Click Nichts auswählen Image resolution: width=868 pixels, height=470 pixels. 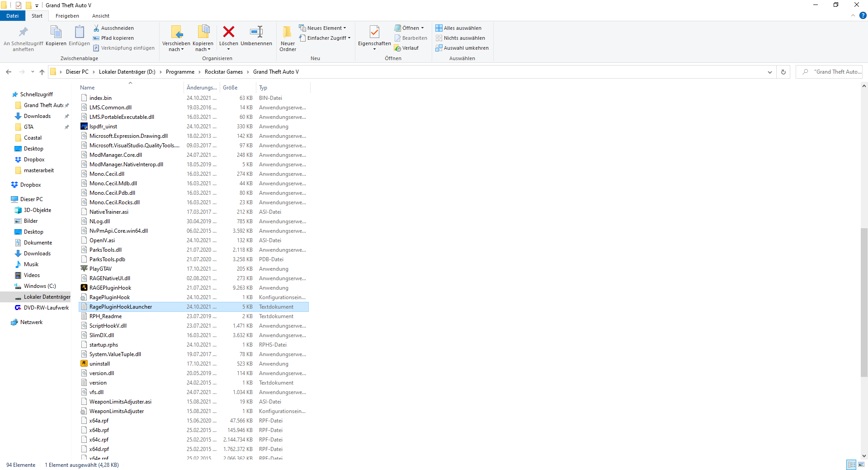click(x=460, y=38)
